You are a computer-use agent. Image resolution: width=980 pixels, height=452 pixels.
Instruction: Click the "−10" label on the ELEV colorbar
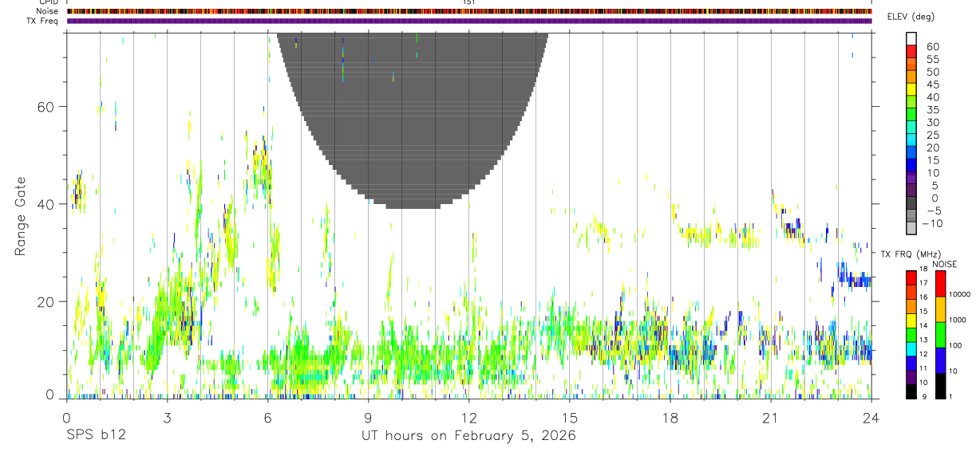tap(931, 224)
